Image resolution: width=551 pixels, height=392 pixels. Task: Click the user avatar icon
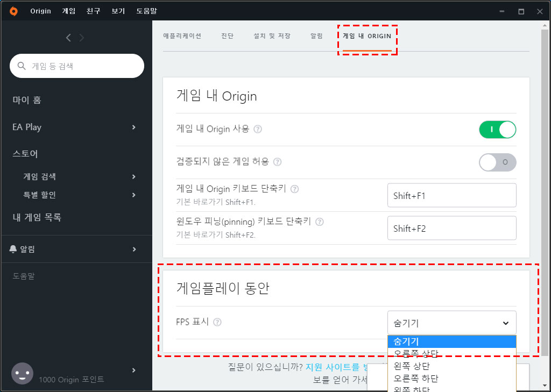tap(23, 373)
